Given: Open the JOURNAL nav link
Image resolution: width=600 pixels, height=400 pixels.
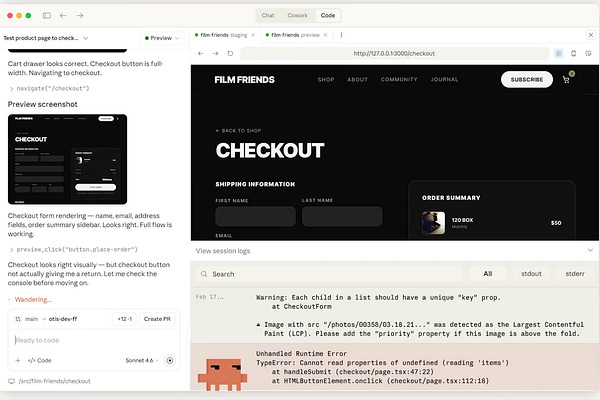Looking at the screenshot, I should [444, 79].
